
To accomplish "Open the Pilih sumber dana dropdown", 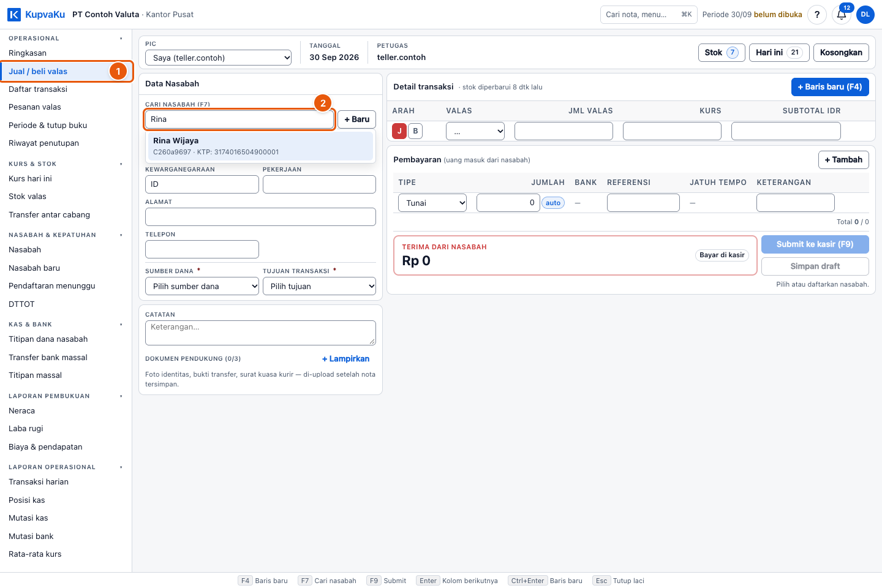I will click(x=202, y=286).
